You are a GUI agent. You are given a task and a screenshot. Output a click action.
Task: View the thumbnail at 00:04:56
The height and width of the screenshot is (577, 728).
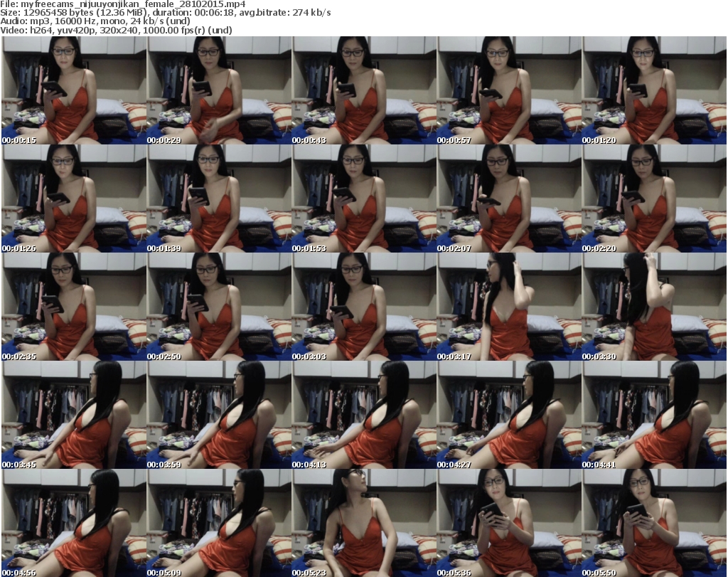coord(74,523)
